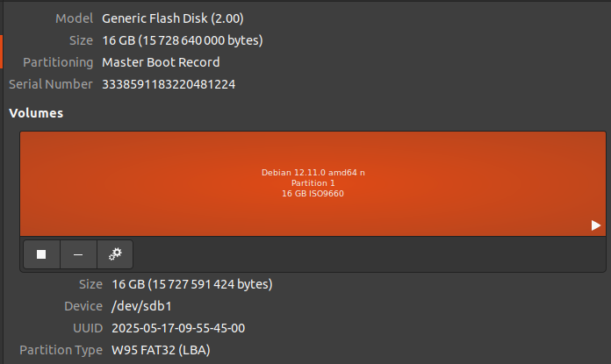Click the Model label
611x364 pixels.
(75, 18)
